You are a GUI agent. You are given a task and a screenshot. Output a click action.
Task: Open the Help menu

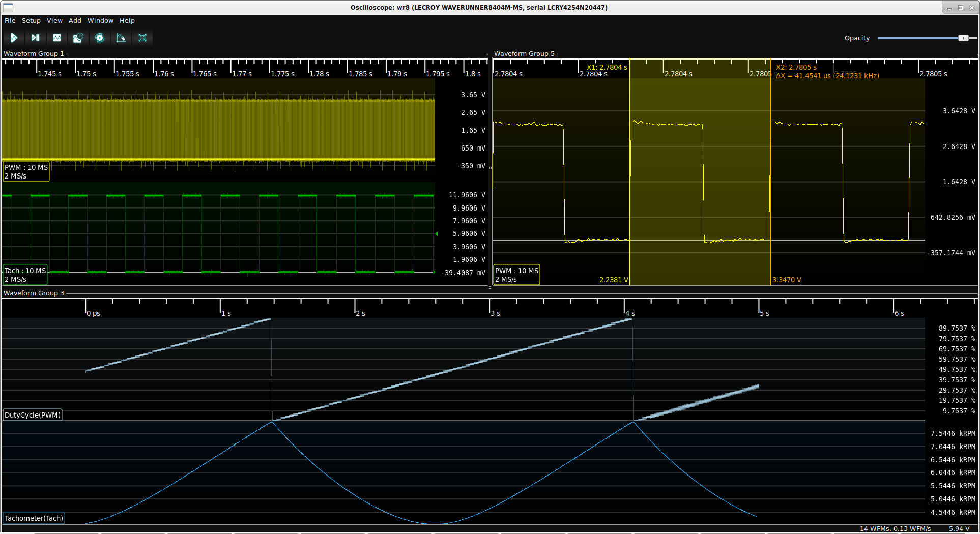tap(127, 21)
